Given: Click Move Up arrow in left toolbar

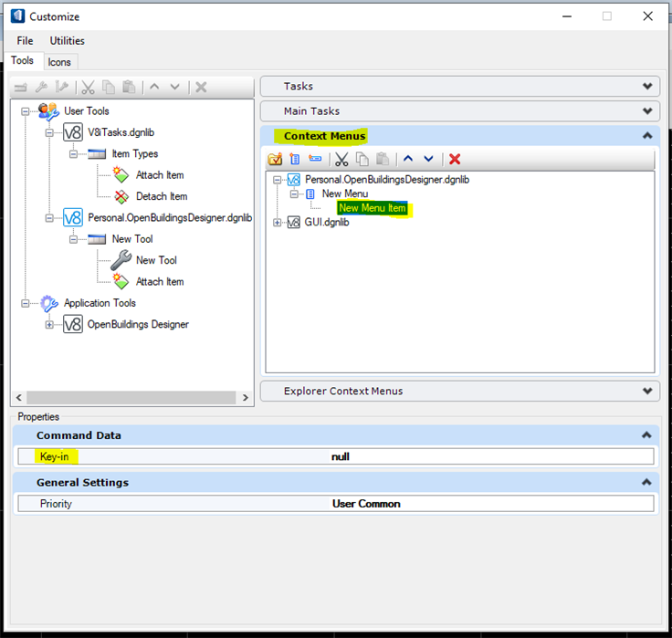Looking at the screenshot, I should (x=154, y=87).
